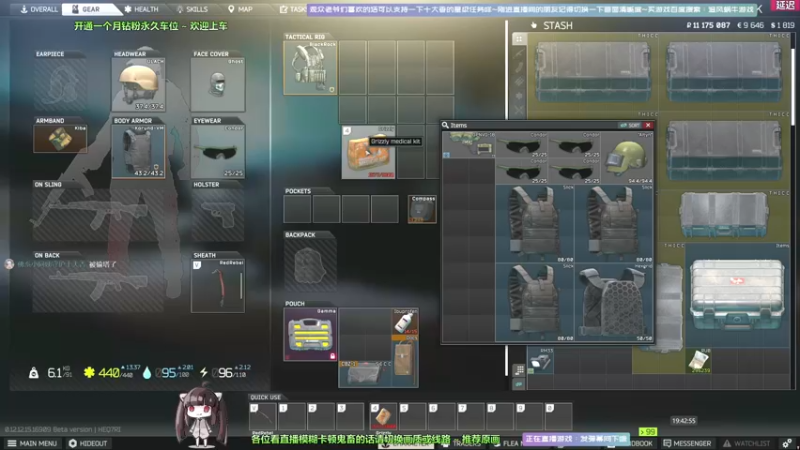Viewport: 800px width, 450px height.
Task: Select the RUB cash stack in stash
Action: (698, 361)
